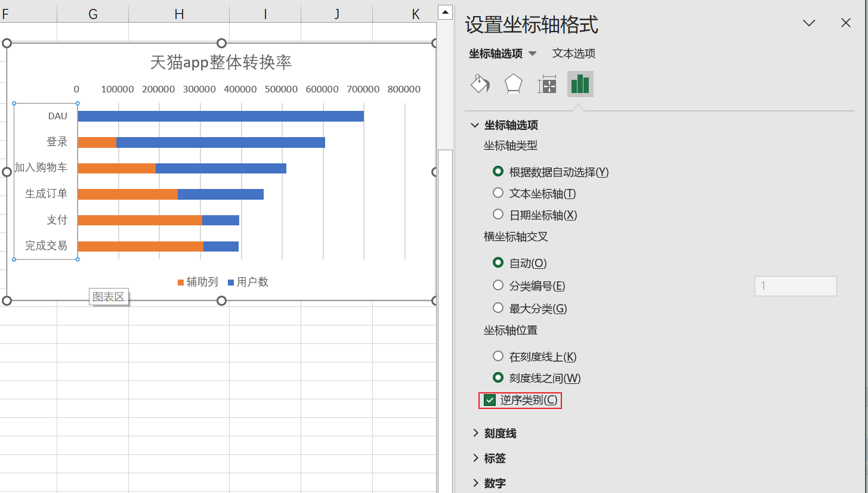Click the chart title 天猫app整体转换率
868x493 pixels.
coord(221,62)
